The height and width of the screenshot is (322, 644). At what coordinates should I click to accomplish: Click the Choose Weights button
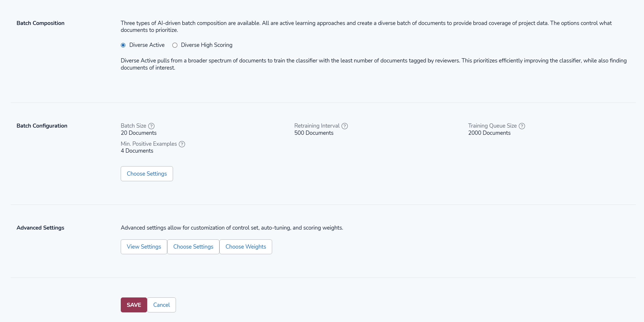246,247
